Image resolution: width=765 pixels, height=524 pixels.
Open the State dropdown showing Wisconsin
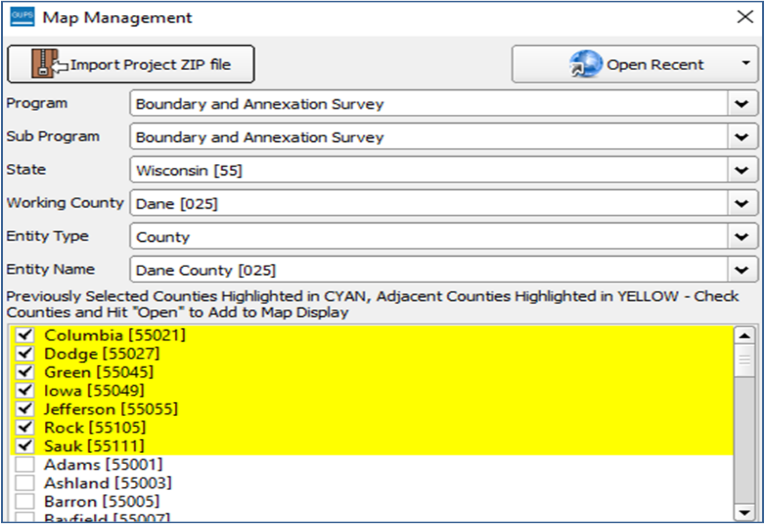(x=741, y=170)
